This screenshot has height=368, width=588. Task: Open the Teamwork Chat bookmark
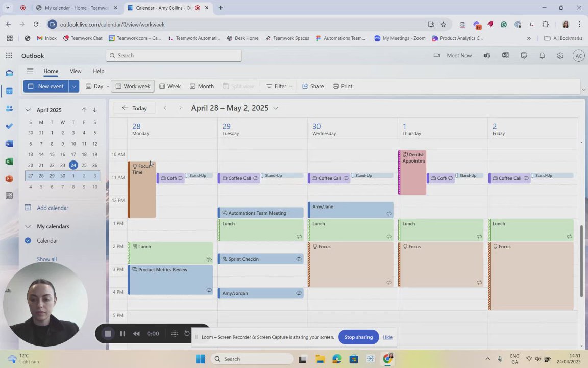click(83, 38)
